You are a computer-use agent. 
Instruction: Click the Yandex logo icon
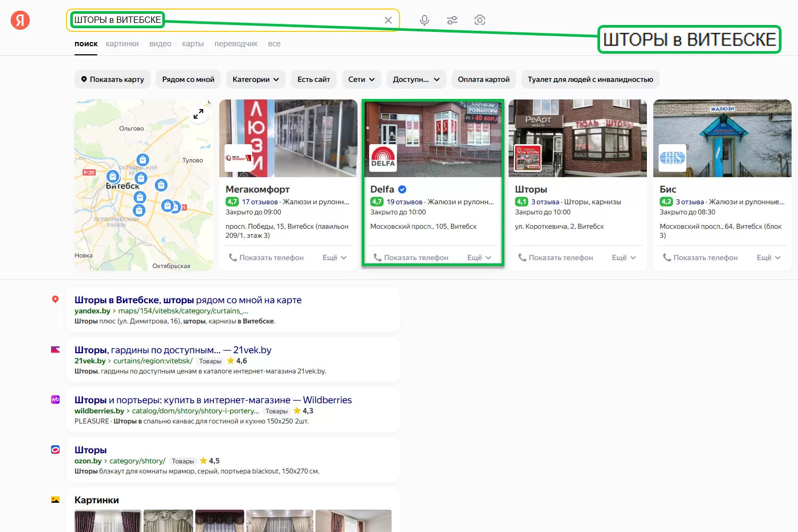click(20, 20)
